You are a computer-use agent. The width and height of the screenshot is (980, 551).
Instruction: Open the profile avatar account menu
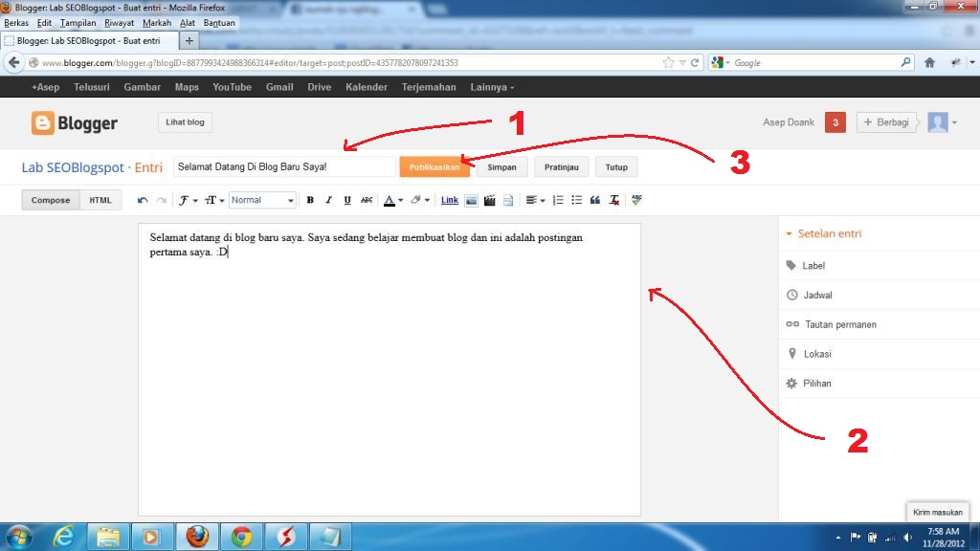[x=942, y=122]
